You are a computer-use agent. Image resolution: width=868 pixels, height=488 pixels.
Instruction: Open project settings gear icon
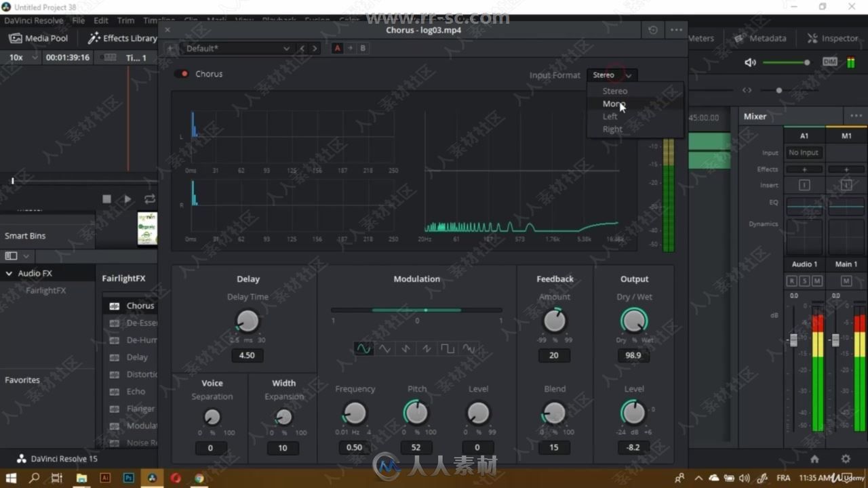[846, 459]
